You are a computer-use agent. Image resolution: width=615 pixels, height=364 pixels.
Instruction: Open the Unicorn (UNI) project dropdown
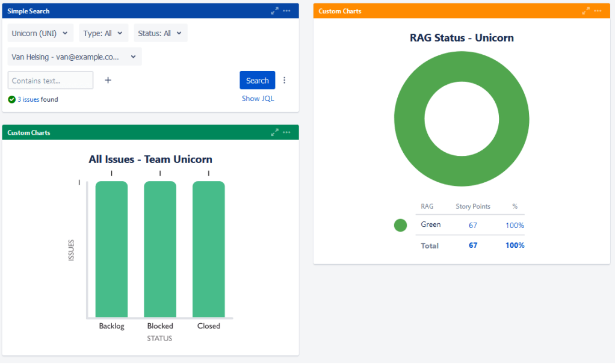[x=40, y=34]
